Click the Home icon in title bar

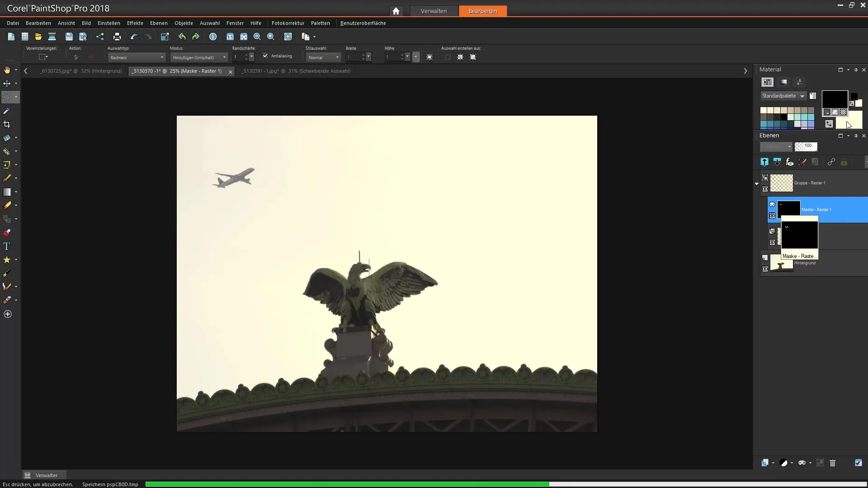[x=396, y=11]
